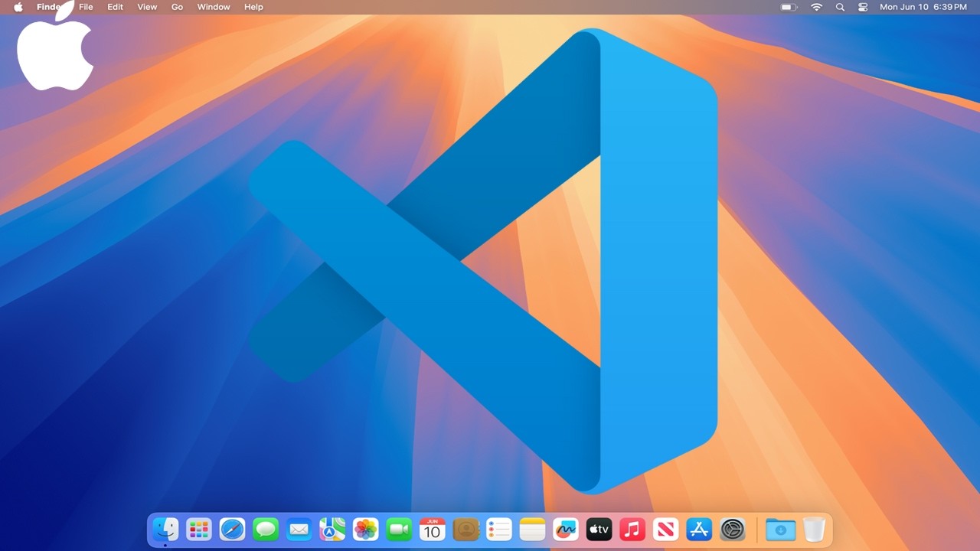The width and height of the screenshot is (980, 551).
Task: Check battery status in menu bar
Action: coord(789,7)
